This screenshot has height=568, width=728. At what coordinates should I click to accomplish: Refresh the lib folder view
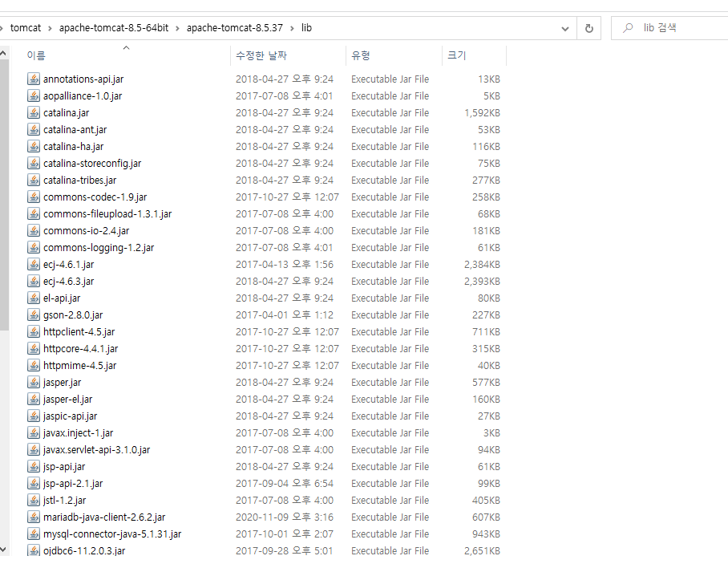pyautogui.click(x=588, y=28)
